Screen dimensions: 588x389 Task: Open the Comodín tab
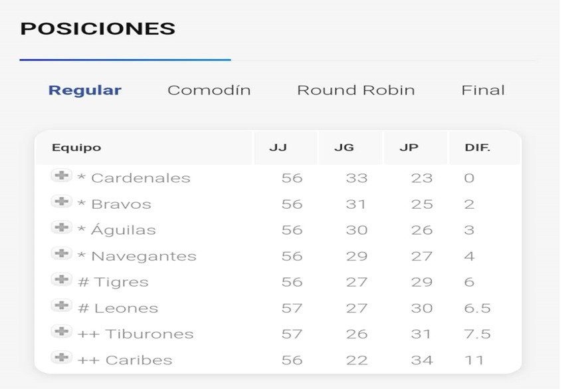pos(209,90)
